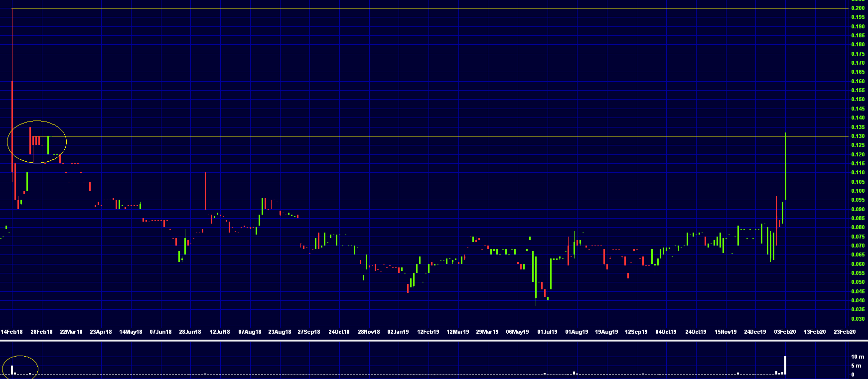Click the 14Feb18 date label

(11, 332)
